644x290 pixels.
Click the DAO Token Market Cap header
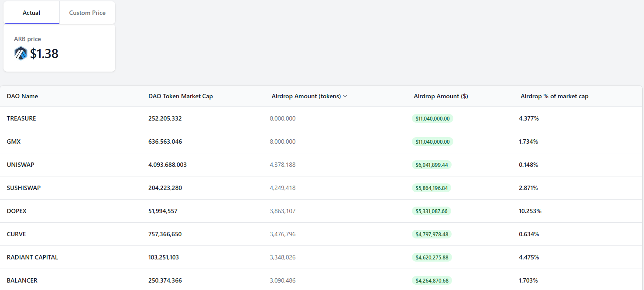coord(181,96)
